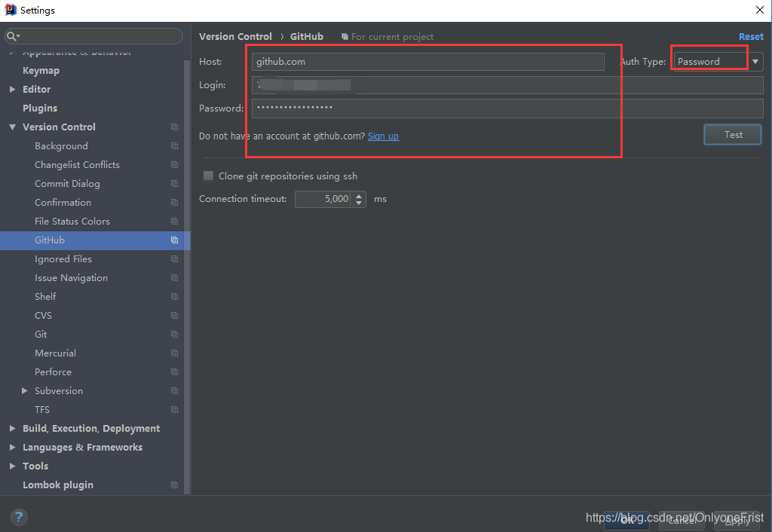Select Confirmation settings page
This screenshot has height=532, width=772.
(x=63, y=202)
